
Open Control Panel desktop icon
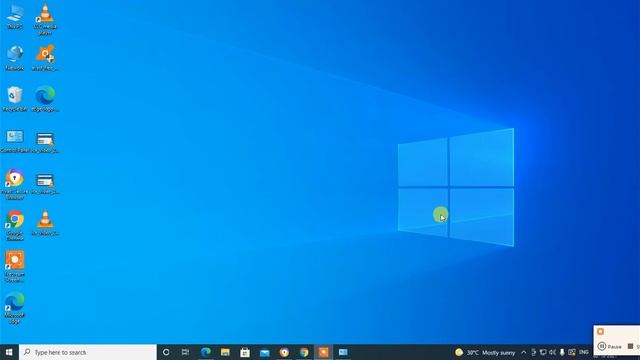(15, 140)
